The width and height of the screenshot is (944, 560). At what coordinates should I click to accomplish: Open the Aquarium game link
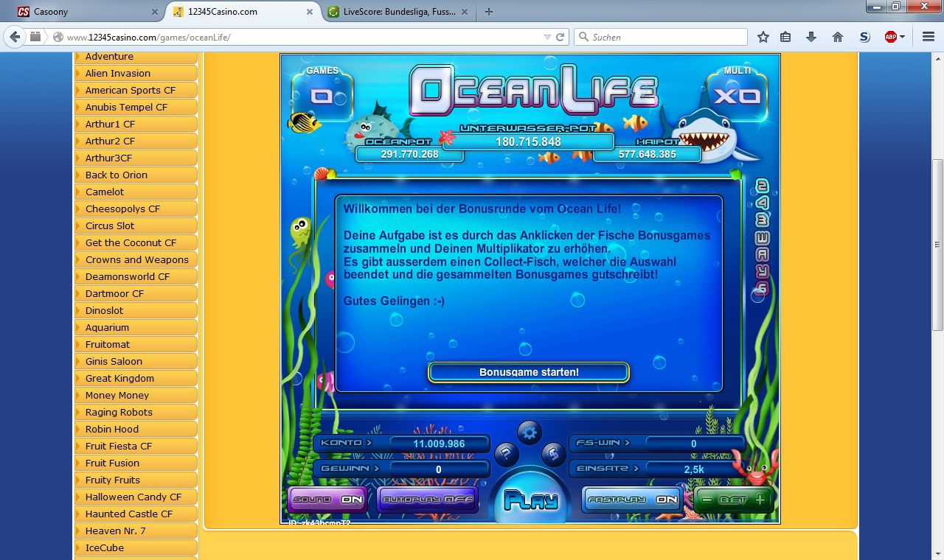click(136, 327)
